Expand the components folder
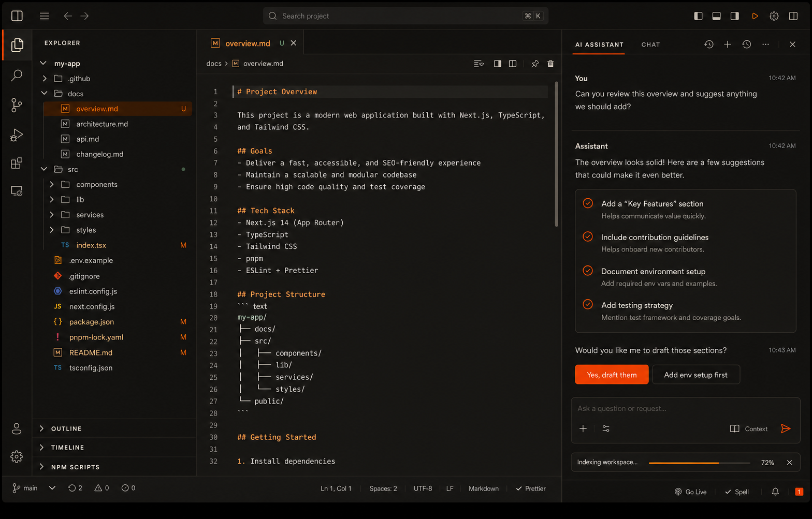Viewport: 812px width, 519px height. tap(52, 184)
